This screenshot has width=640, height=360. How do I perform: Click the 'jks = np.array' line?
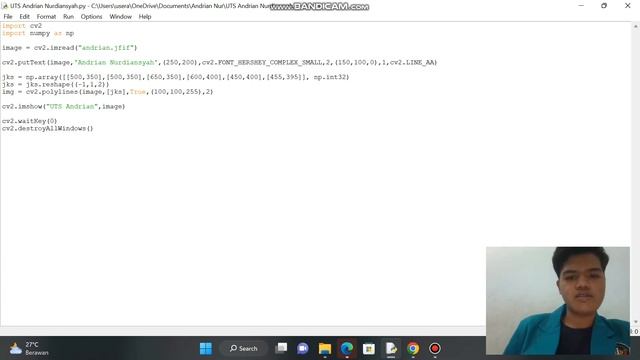176,77
